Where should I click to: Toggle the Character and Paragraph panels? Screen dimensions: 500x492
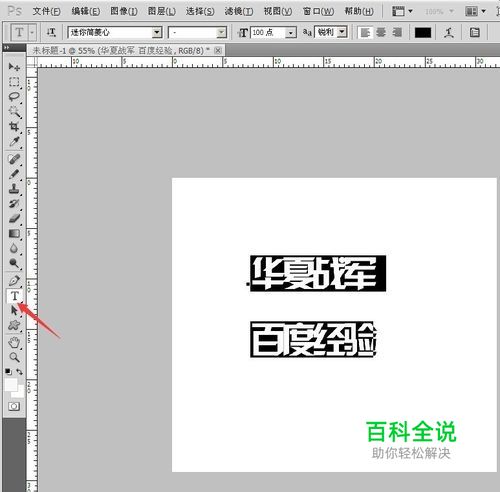pyautogui.click(x=474, y=33)
